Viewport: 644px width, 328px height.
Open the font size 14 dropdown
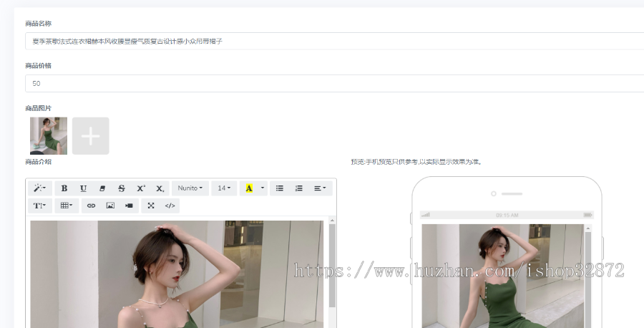coord(224,188)
